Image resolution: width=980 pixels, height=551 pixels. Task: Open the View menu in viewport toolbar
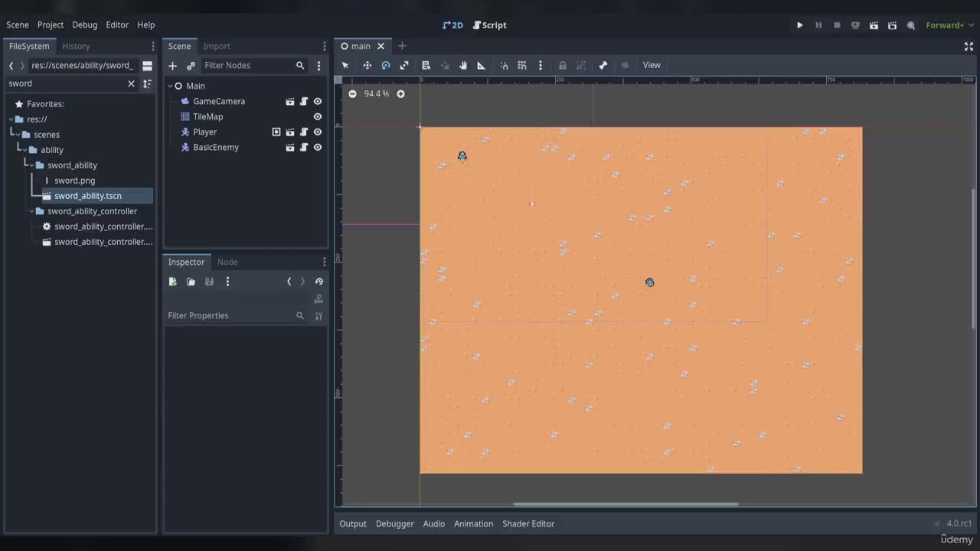coord(652,65)
